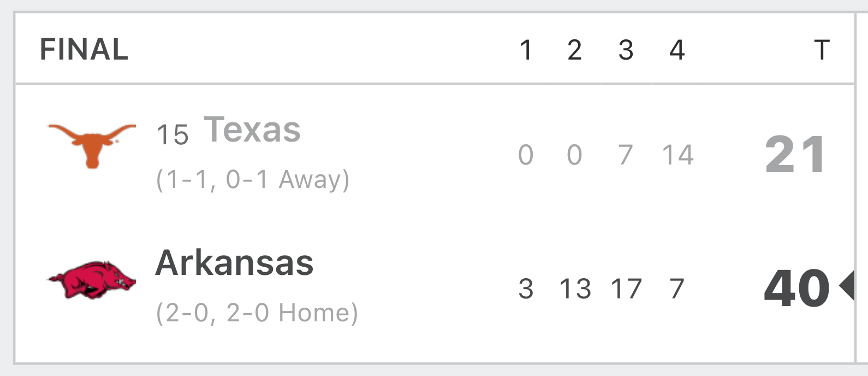Viewport: 868px width, 376px height.
Task: Click Arkansas record (2-0, 2-0 Home)
Action: coord(257,313)
